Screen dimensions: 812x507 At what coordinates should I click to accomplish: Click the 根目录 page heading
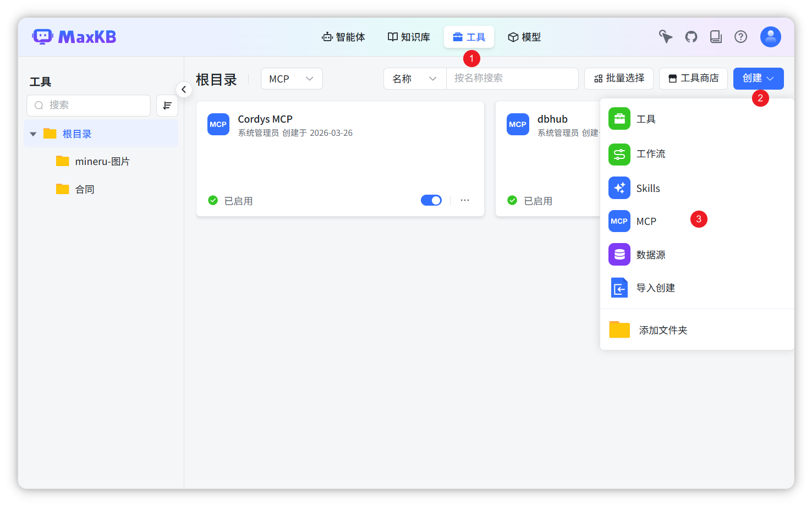216,80
